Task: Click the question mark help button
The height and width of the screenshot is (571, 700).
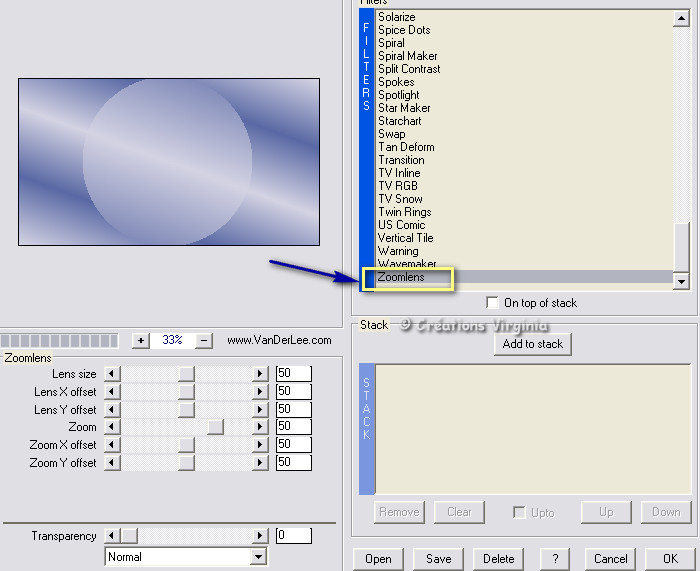Action: tap(555, 559)
